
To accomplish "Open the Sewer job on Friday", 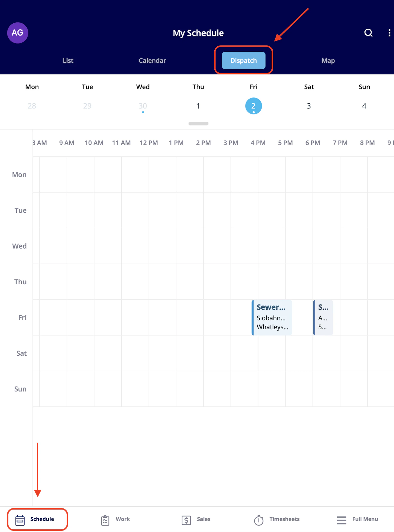I will (272, 317).
